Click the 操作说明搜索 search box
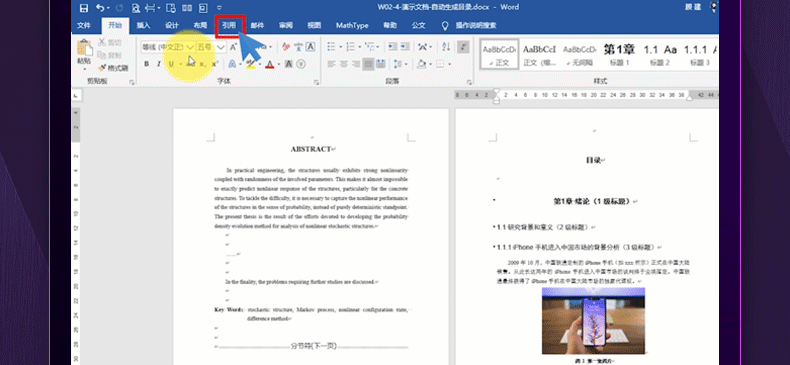This screenshot has width=790, height=365. (476, 26)
